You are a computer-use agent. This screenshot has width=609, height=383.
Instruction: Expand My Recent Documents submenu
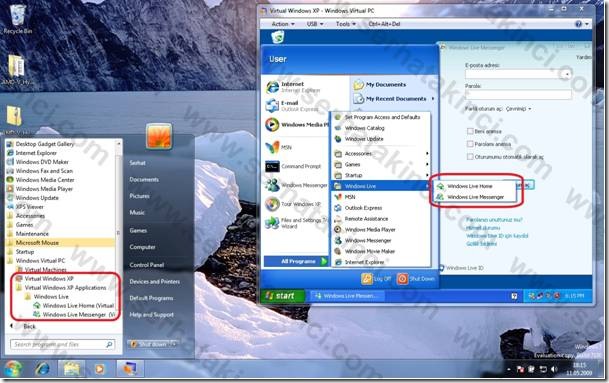(x=394, y=99)
